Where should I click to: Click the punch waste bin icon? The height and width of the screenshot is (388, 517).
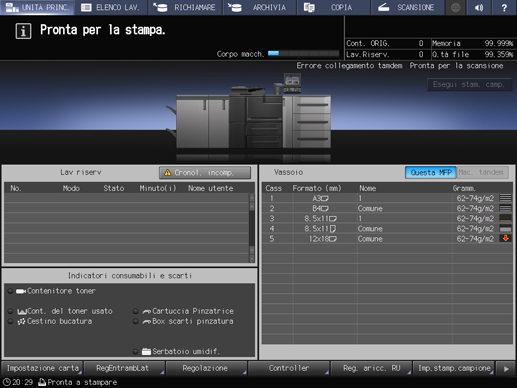point(21,322)
